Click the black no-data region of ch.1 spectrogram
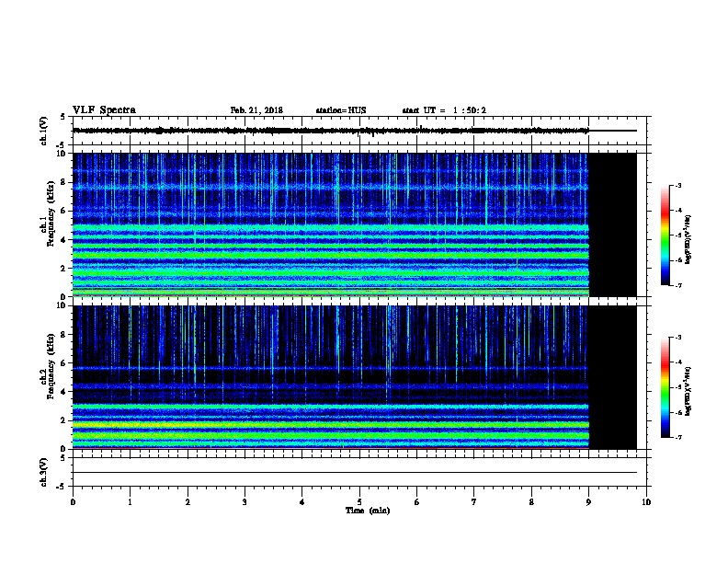This screenshot has height=563, width=728. pyautogui.click(x=613, y=224)
